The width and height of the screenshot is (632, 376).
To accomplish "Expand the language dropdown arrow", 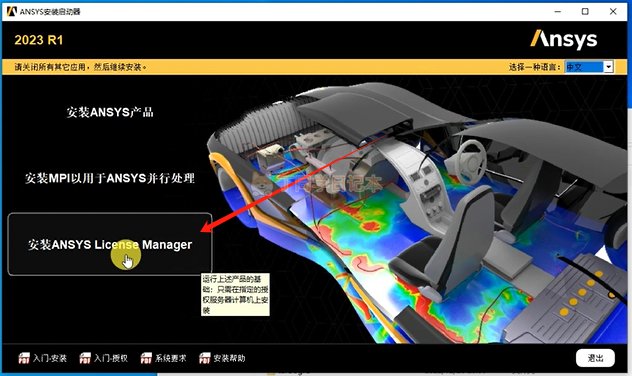I will coord(608,66).
